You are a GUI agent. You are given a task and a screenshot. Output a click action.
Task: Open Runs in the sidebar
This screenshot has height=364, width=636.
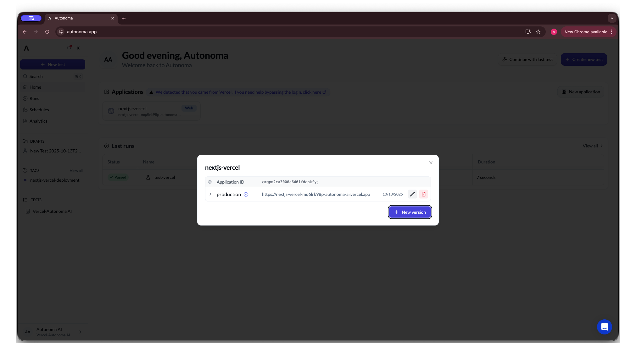pos(34,98)
